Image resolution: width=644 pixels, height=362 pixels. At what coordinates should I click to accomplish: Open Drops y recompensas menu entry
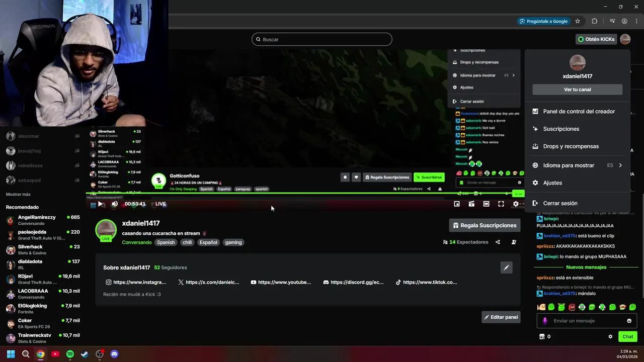coord(578,146)
